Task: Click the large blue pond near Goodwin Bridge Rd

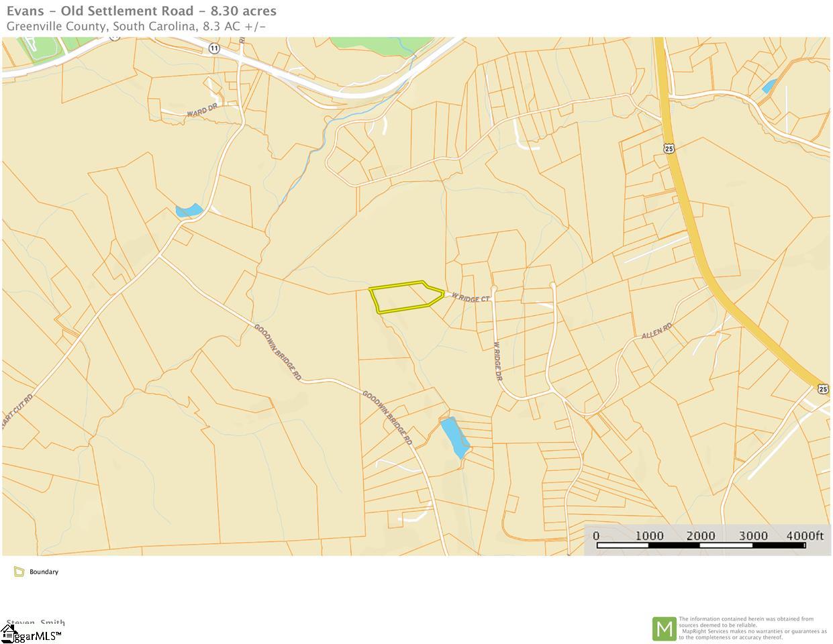Action: point(454,437)
